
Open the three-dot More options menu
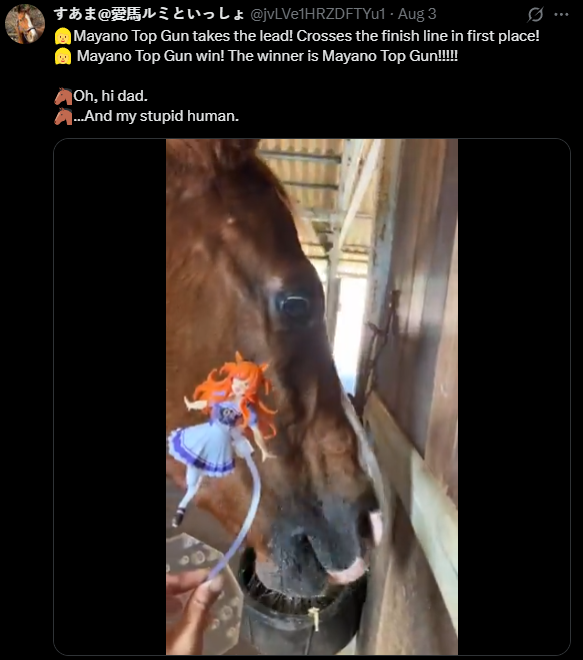coord(561,15)
